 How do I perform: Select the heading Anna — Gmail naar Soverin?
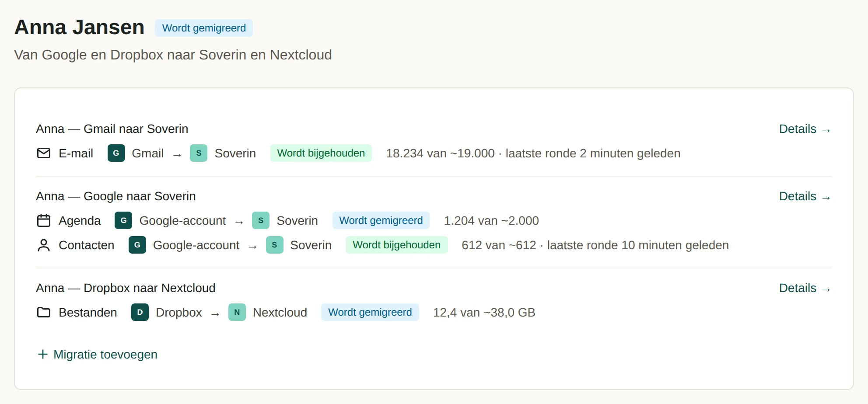(x=112, y=129)
